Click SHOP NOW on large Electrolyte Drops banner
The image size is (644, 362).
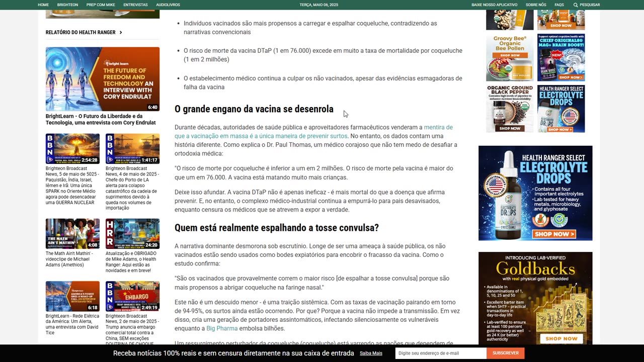pyautogui.click(x=553, y=234)
